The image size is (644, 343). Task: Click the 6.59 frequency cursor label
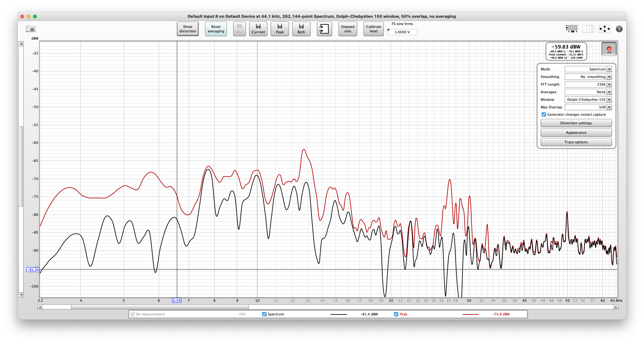point(177,301)
